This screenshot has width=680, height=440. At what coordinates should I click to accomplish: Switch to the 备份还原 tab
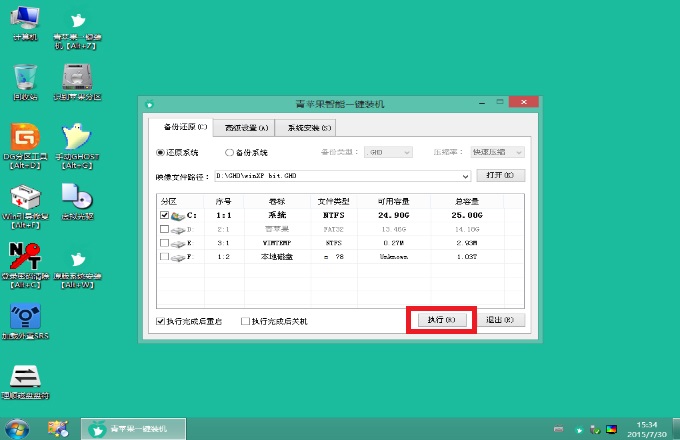click(180, 127)
